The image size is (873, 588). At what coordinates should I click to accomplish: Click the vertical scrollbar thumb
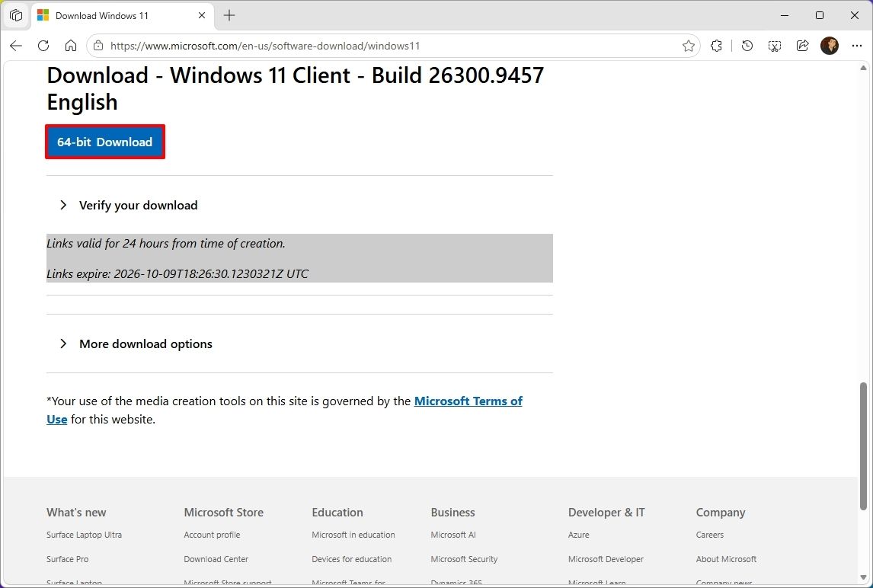click(863, 446)
